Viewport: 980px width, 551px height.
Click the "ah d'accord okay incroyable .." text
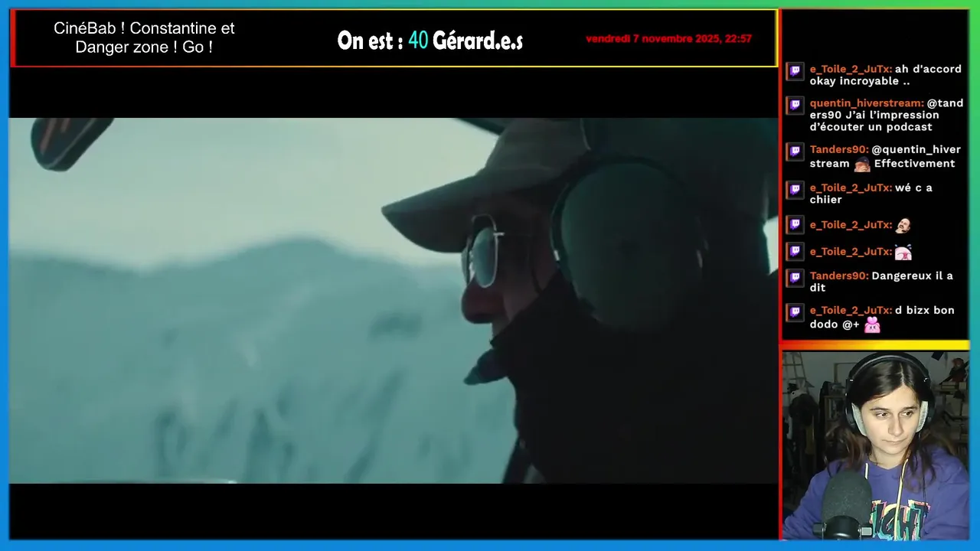coord(886,75)
